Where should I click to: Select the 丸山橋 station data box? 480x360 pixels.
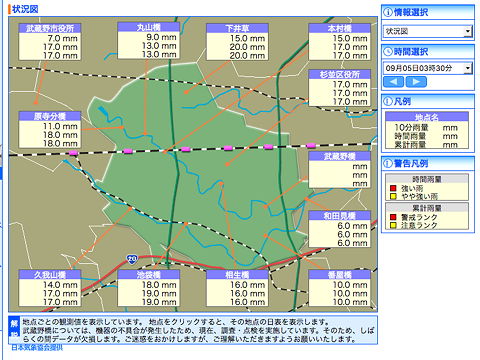tap(149, 40)
